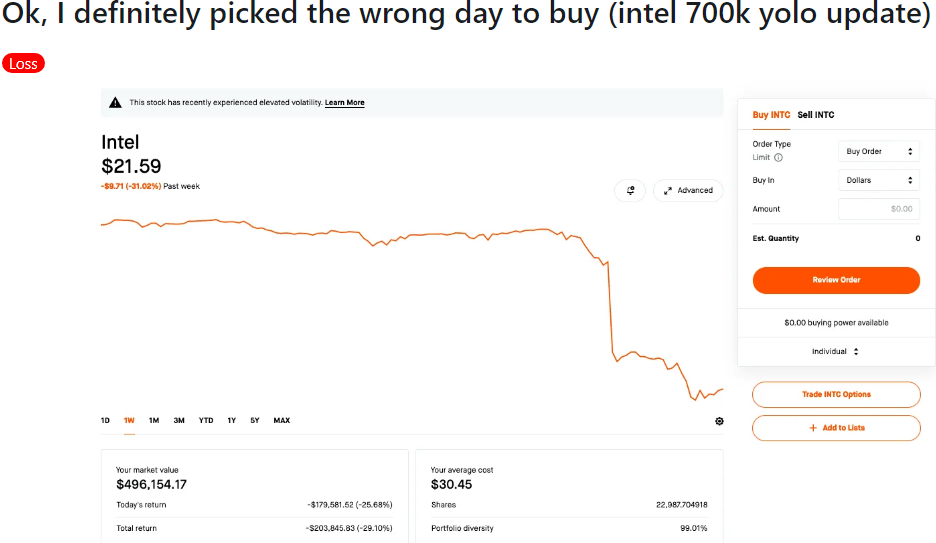Click the Limit info circle icon
936x543 pixels.
pos(779,158)
